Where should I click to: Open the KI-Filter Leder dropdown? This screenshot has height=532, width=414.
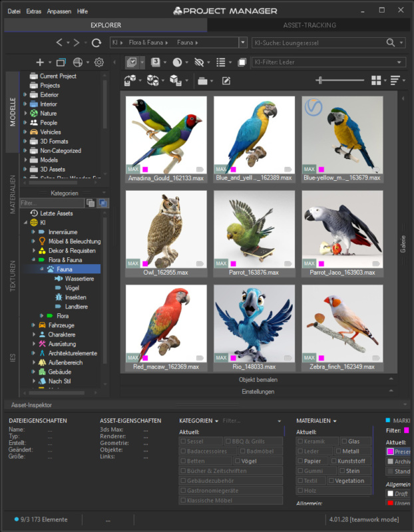click(399, 63)
